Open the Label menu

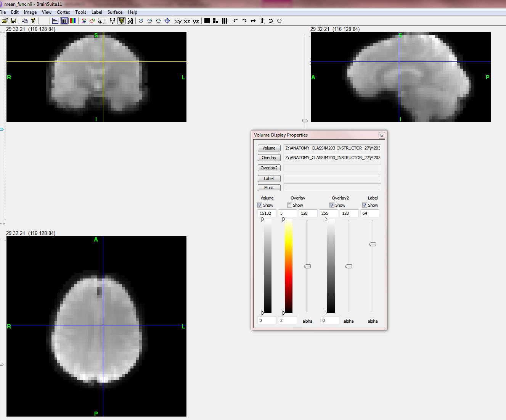pyautogui.click(x=97, y=12)
